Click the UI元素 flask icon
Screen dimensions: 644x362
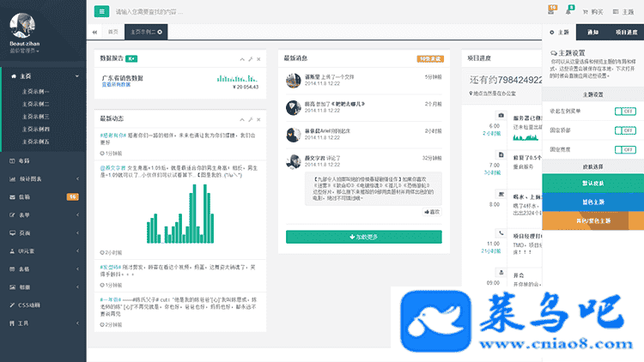(x=12, y=251)
